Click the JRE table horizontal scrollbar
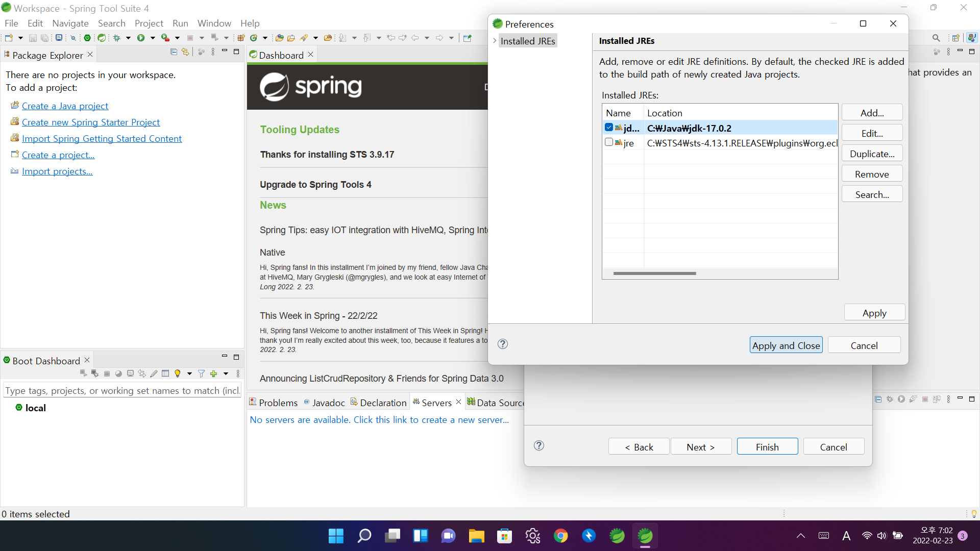Screen dimensions: 980x551 tap(654, 273)
